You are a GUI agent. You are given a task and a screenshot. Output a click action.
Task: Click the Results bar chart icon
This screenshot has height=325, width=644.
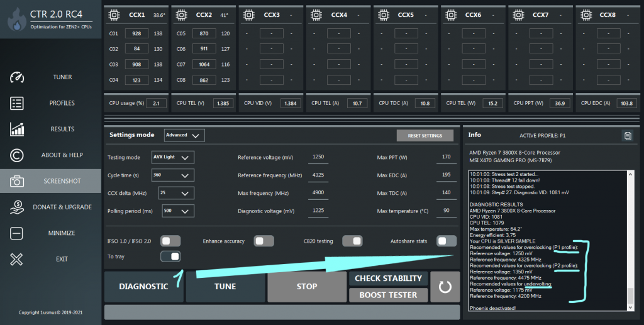coord(17,129)
